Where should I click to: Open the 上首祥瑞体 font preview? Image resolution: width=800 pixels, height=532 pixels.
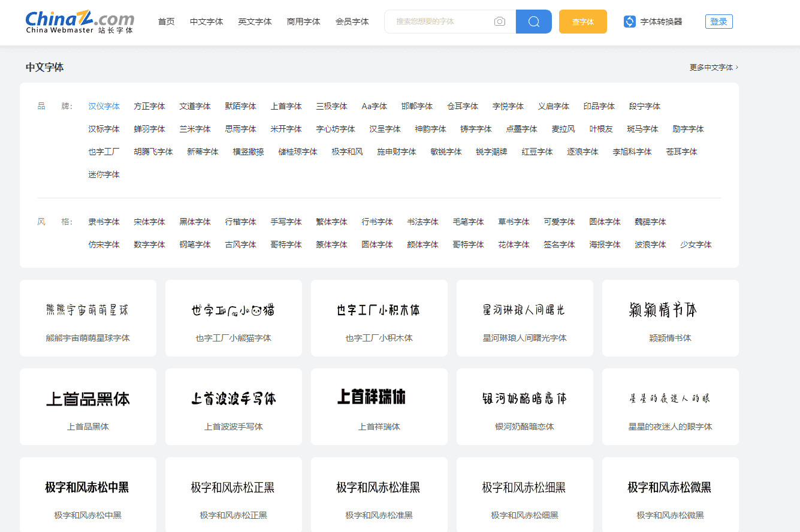[x=379, y=407]
